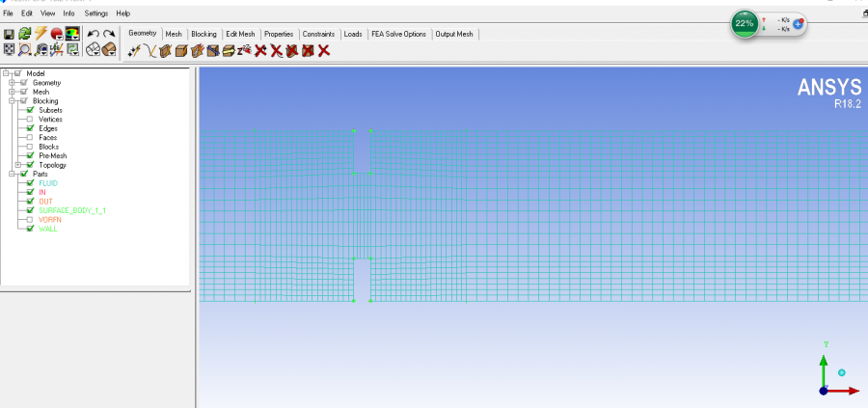This screenshot has width=868, height=408.
Task: Switch to the Output Mesh tab
Action: click(454, 35)
